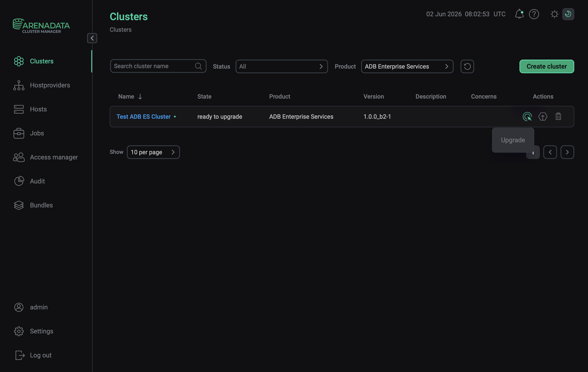Open the Product filter dropdown

point(407,66)
